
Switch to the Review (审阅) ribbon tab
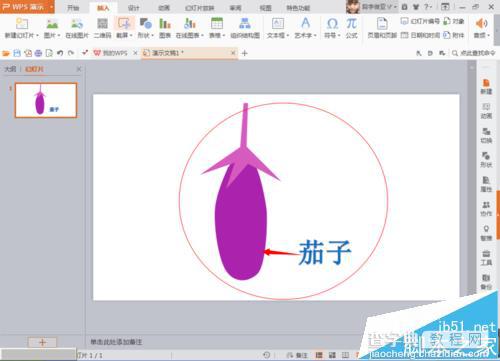pos(235,8)
